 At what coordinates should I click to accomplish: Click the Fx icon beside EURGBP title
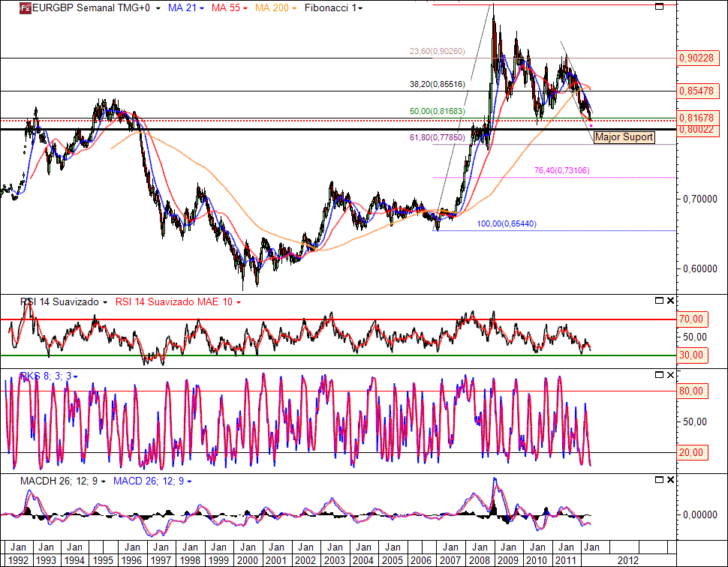coord(26,8)
